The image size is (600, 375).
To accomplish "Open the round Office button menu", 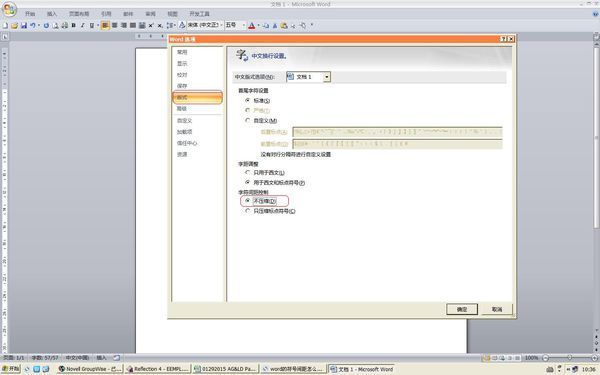I will point(9,9).
